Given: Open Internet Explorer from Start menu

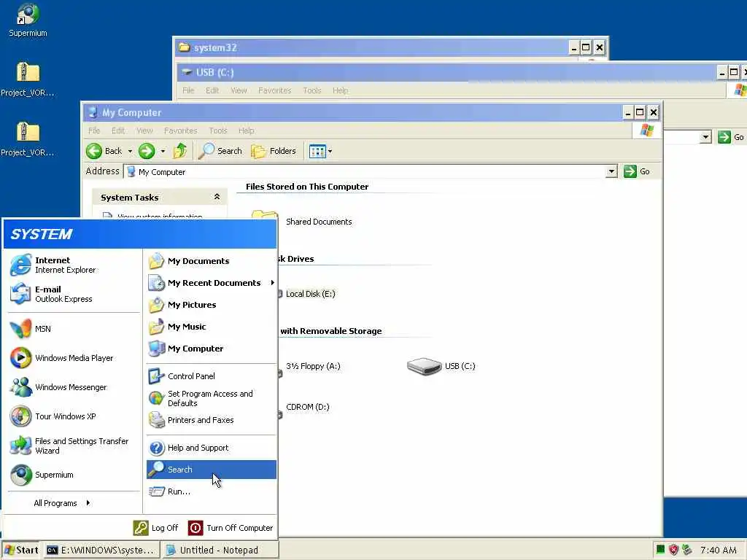Looking at the screenshot, I should pos(74,265).
